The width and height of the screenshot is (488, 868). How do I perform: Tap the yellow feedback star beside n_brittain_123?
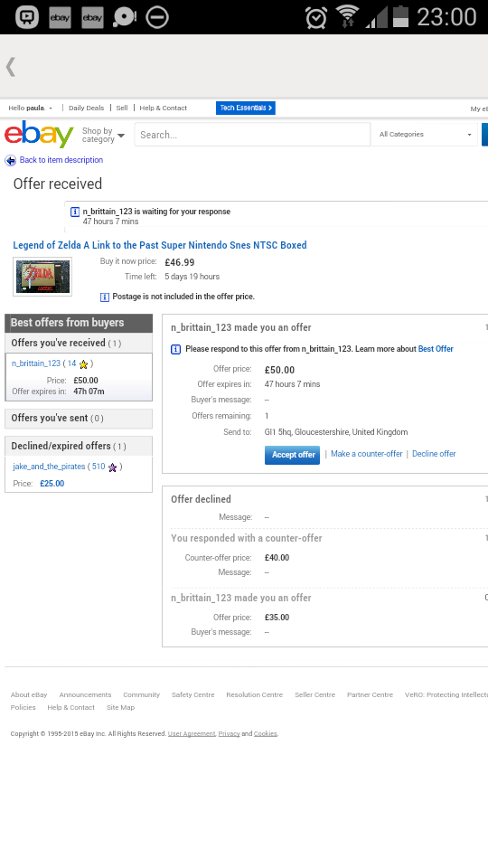click(x=83, y=364)
